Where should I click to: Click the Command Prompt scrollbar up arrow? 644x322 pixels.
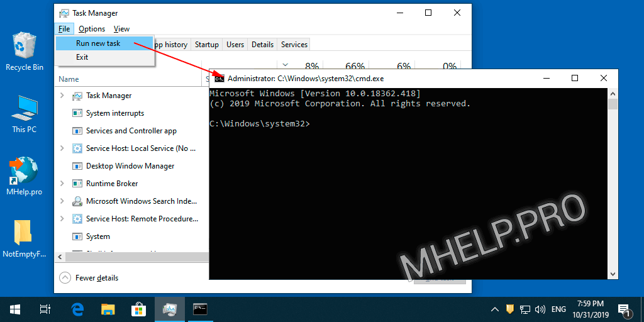pyautogui.click(x=613, y=92)
